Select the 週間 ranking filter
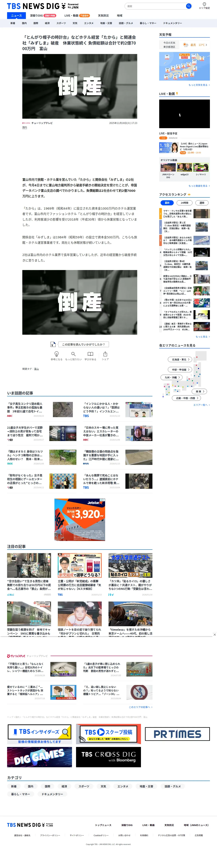 202,202
